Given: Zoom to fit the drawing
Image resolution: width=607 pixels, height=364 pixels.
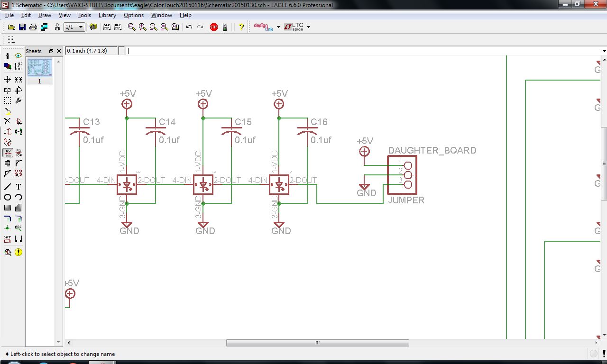Looking at the screenshot, I should click(x=132, y=27).
